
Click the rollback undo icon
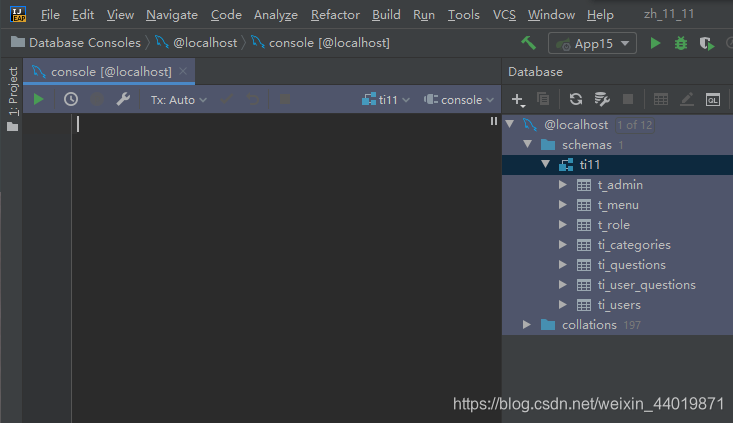click(252, 99)
